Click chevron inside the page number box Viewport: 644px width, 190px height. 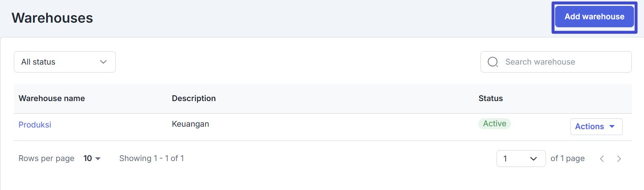tap(533, 159)
